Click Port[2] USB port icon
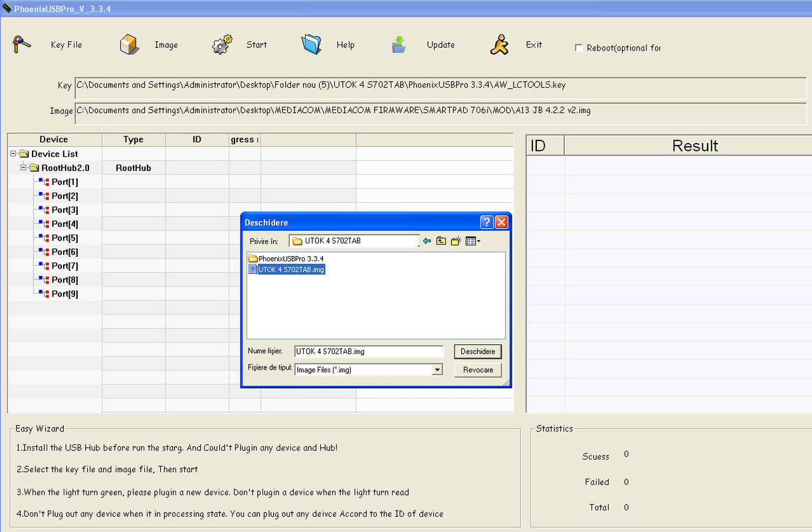Screen dimensions: 812x532 click(x=44, y=196)
